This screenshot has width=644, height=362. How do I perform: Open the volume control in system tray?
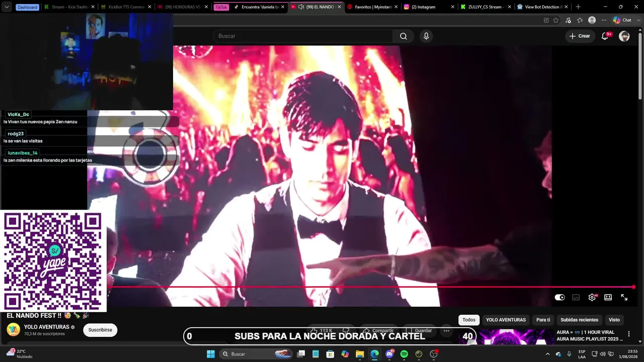(x=602, y=354)
